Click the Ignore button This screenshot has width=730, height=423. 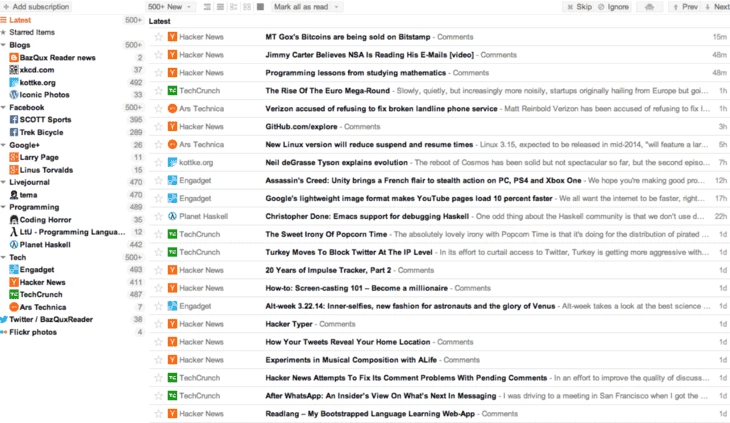tap(614, 7)
